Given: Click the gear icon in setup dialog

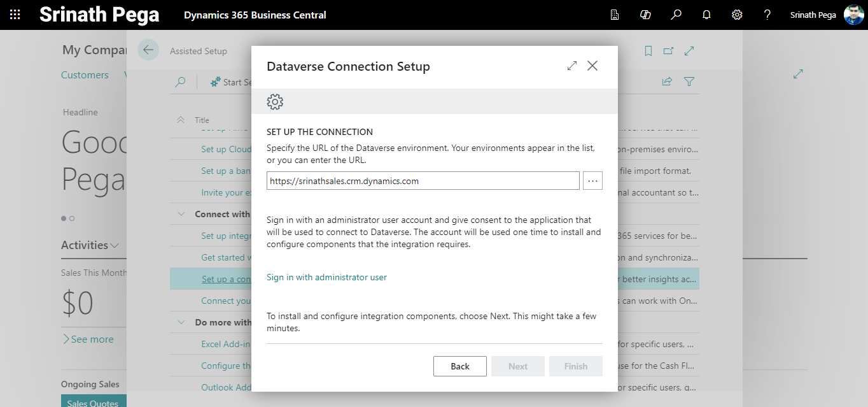Looking at the screenshot, I should tap(275, 101).
